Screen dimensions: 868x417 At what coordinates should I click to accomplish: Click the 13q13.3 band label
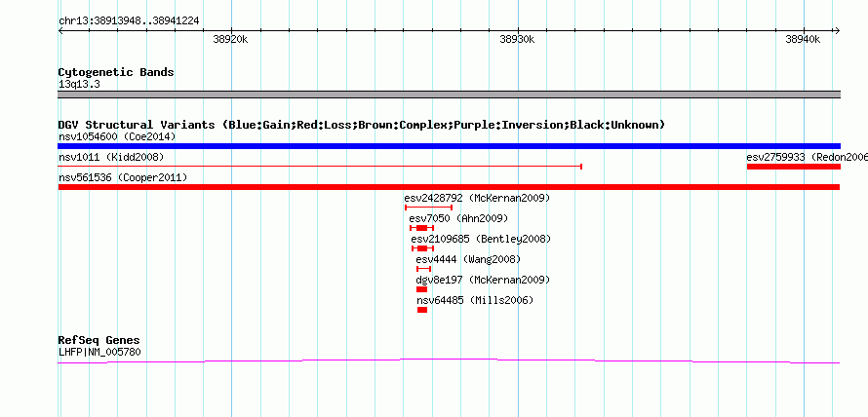click(79, 85)
